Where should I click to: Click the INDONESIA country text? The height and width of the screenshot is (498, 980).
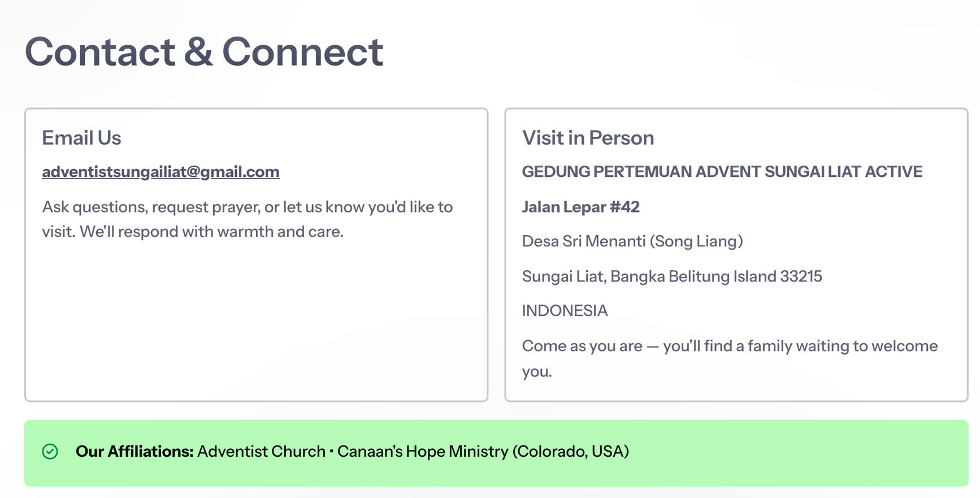click(x=565, y=311)
